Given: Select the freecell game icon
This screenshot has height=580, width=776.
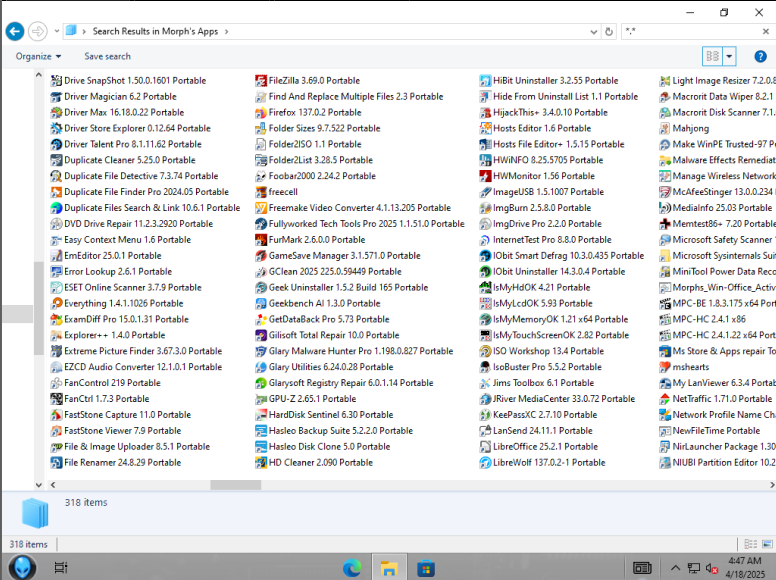Looking at the screenshot, I should click(x=260, y=192).
